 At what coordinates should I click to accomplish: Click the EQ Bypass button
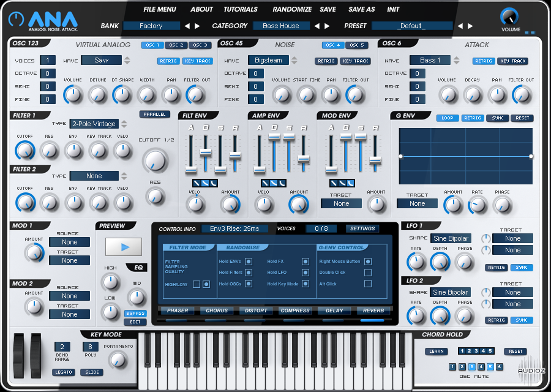point(135,313)
